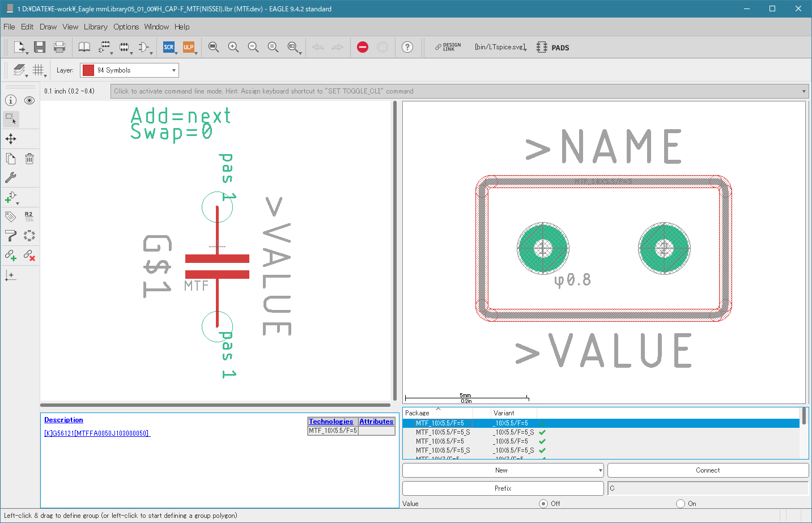Run a script with SCR icon
812x523 pixels.
click(x=169, y=47)
